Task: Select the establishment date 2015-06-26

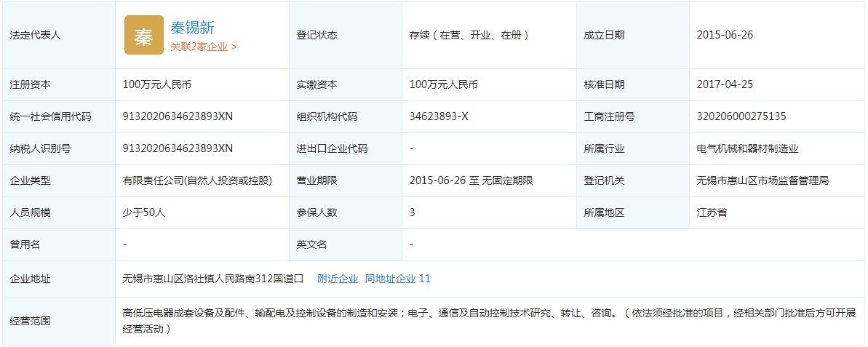Action: click(724, 35)
